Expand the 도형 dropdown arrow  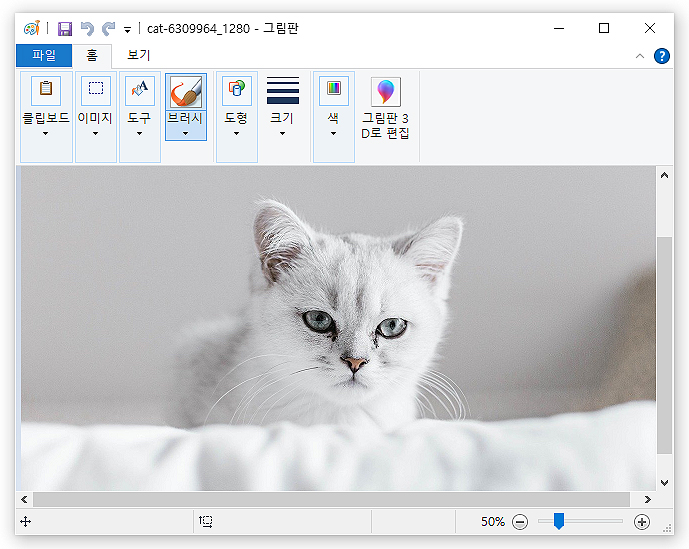pos(236,134)
